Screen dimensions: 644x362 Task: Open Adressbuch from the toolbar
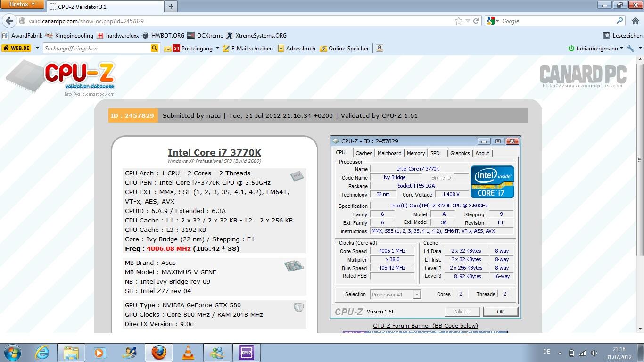(296, 48)
